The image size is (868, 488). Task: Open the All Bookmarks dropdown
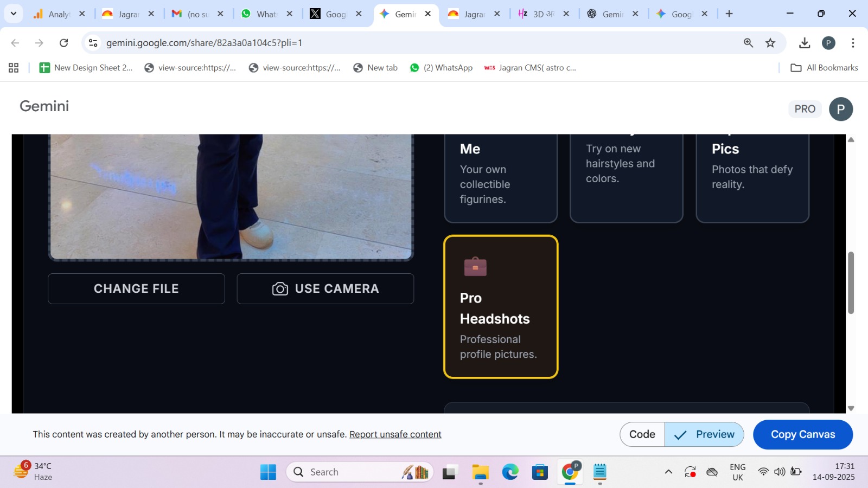(824, 67)
